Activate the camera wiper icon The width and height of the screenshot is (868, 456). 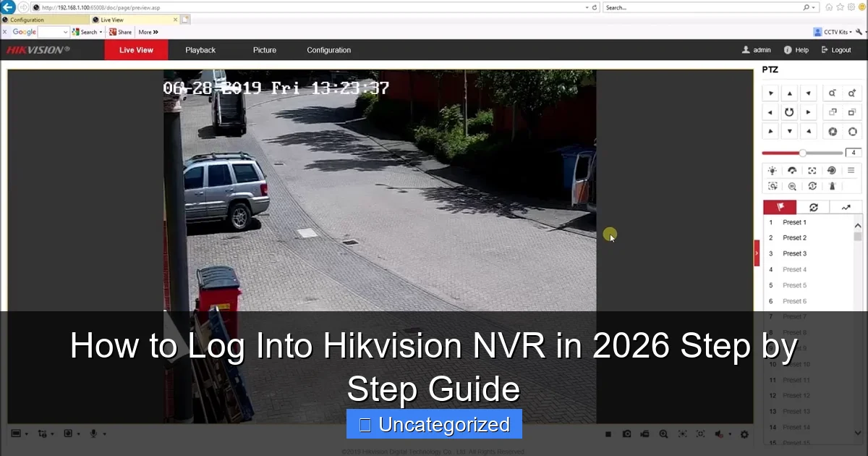(x=792, y=170)
